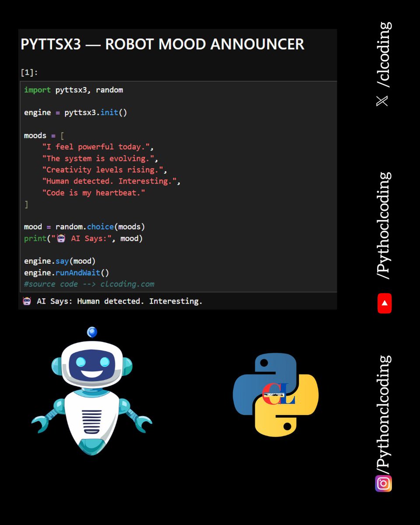The height and width of the screenshot is (525, 420).
Task: Click the 'engine.say(mood)' line
Action: pyautogui.click(x=60, y=261)
